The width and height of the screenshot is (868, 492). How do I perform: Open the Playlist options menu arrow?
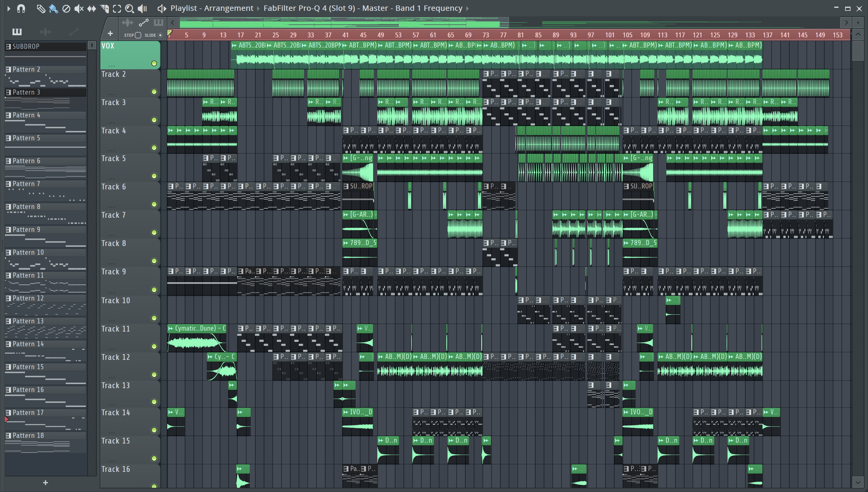pyautogui.click(x=9, y=8)
